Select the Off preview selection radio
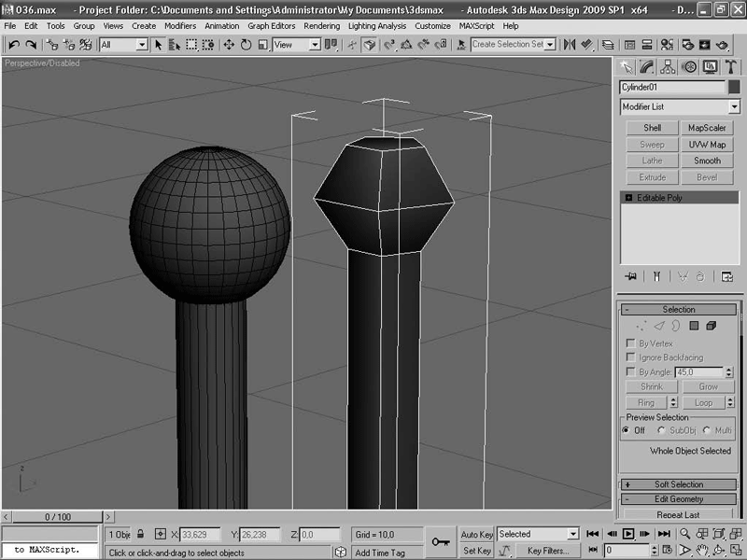The image size is (747, 560). click(627, 430)
